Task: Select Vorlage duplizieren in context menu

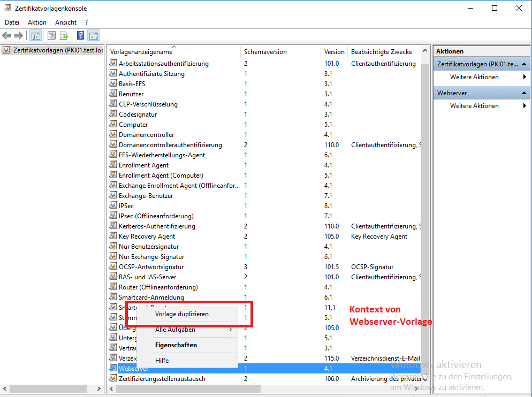Action: (182, 314)
